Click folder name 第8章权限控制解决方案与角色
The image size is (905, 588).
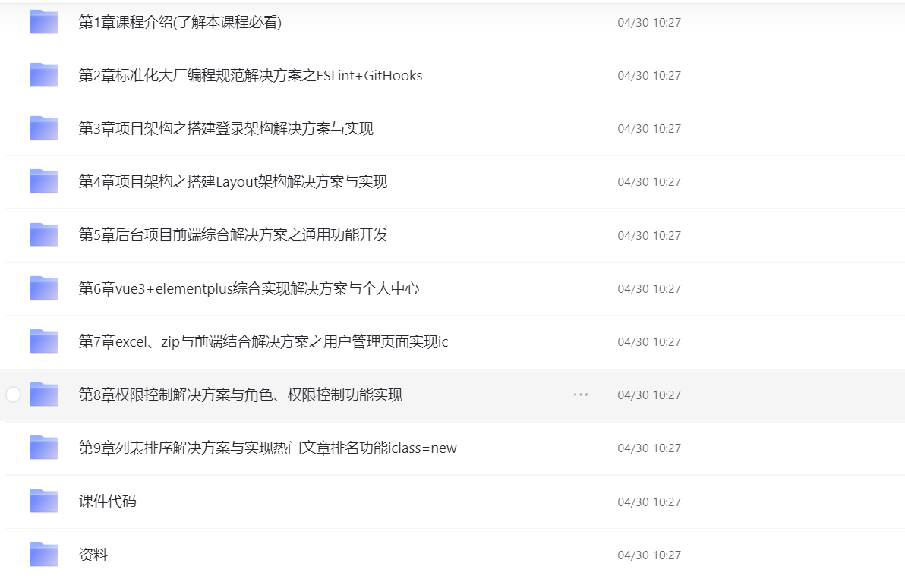[240, 395]
